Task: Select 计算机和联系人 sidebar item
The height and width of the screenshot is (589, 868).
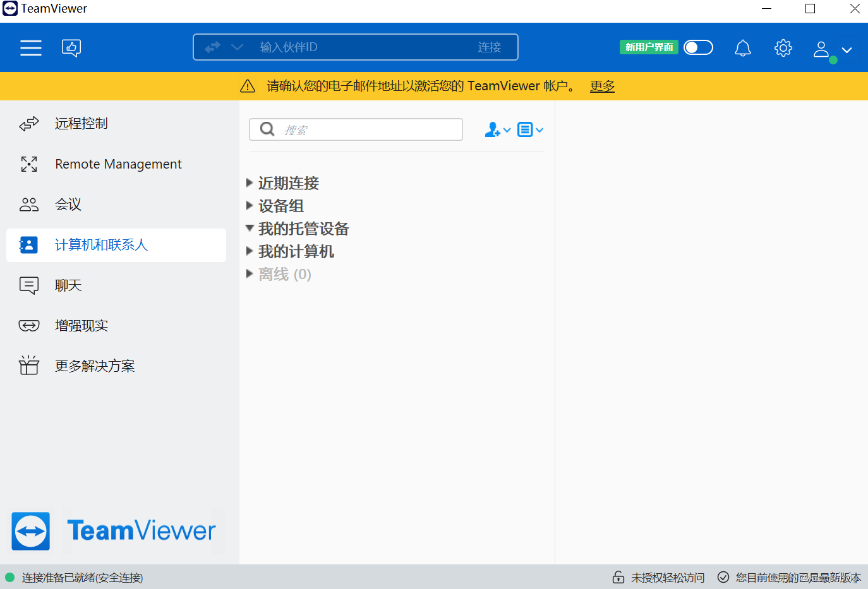Action: pos(116,245)
